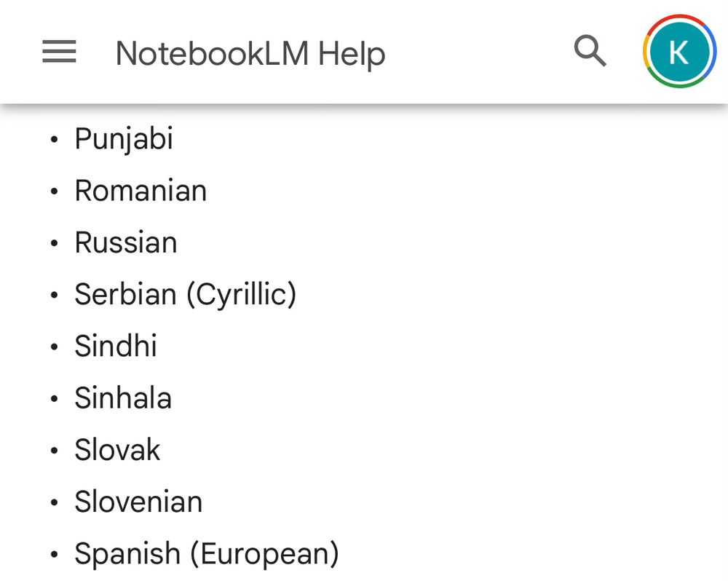The height and width of the screenshot is (581, 728).
Task: Click the bullet point beside Slovenian
Action: 55,502
